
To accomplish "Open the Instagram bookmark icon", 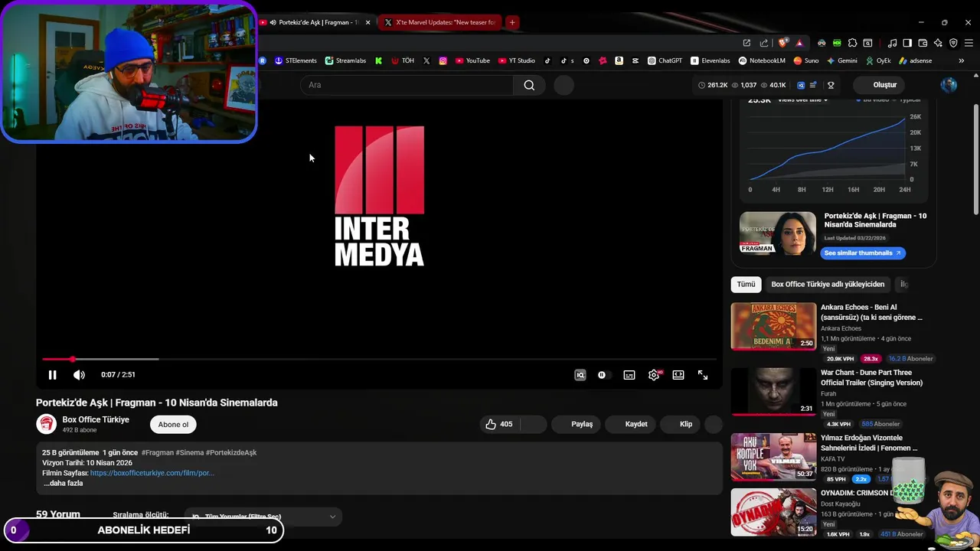I will pos(443,60).
